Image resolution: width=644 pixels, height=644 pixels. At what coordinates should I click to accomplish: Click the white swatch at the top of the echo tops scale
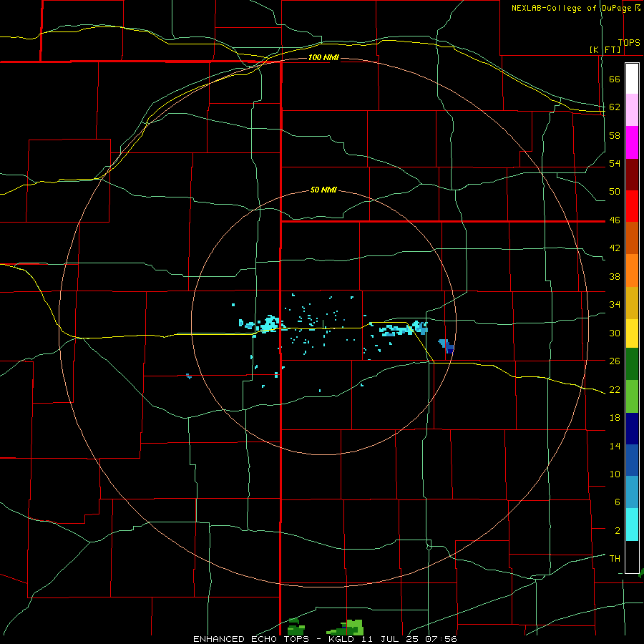click(x=632, y=79)
